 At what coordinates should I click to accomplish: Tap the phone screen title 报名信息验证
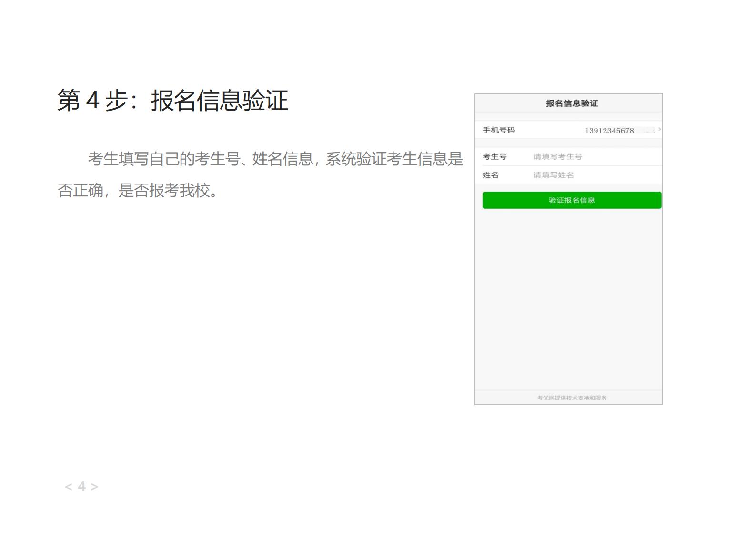pos(572,103)
